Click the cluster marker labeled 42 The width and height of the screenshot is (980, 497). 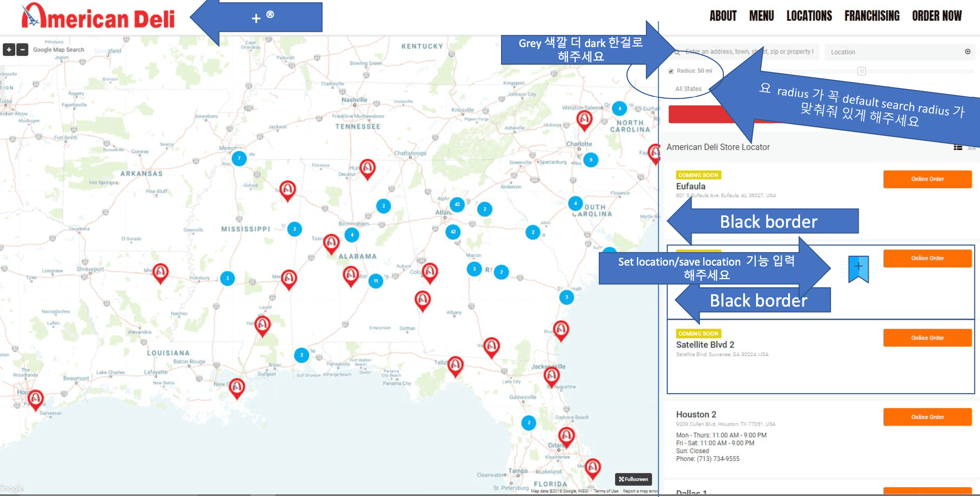[453, 232]
